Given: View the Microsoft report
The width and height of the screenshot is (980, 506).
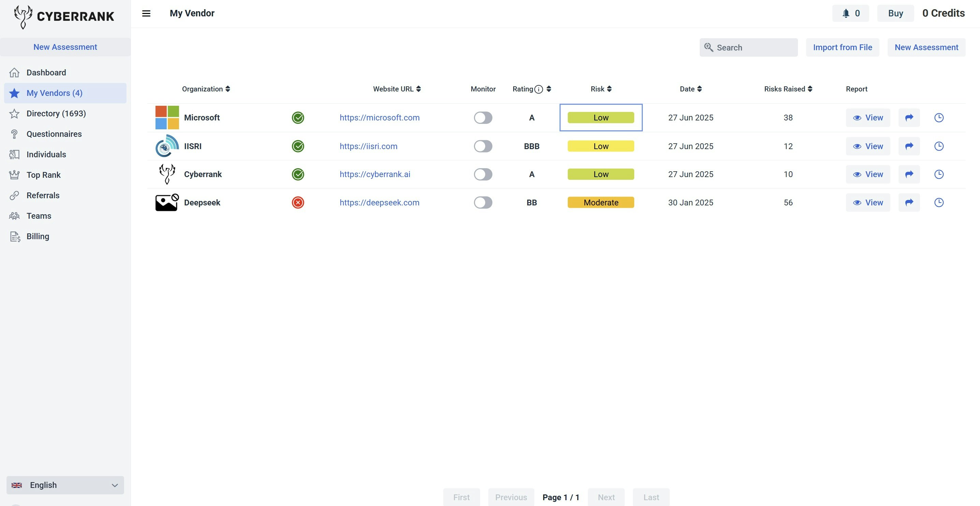Looking at the screenshot, I should pos(868,118).
